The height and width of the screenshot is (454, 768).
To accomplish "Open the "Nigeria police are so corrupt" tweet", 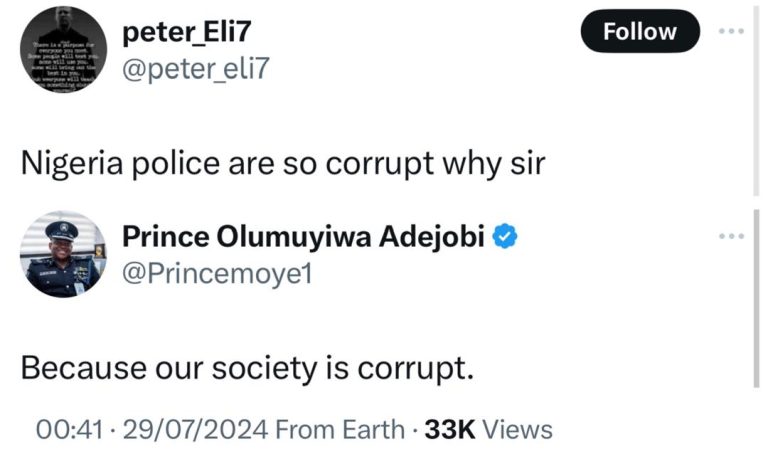I will click(283, 162).
